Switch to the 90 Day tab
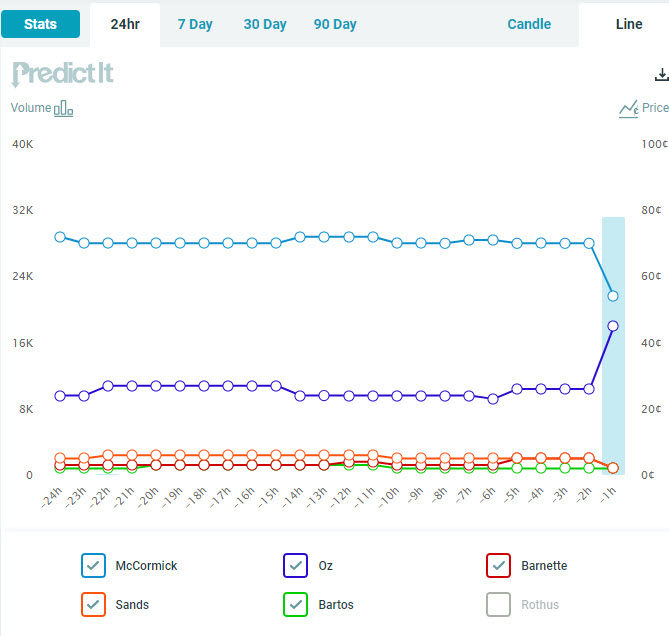This screenshot has height=636, width=669. point(335,24)
